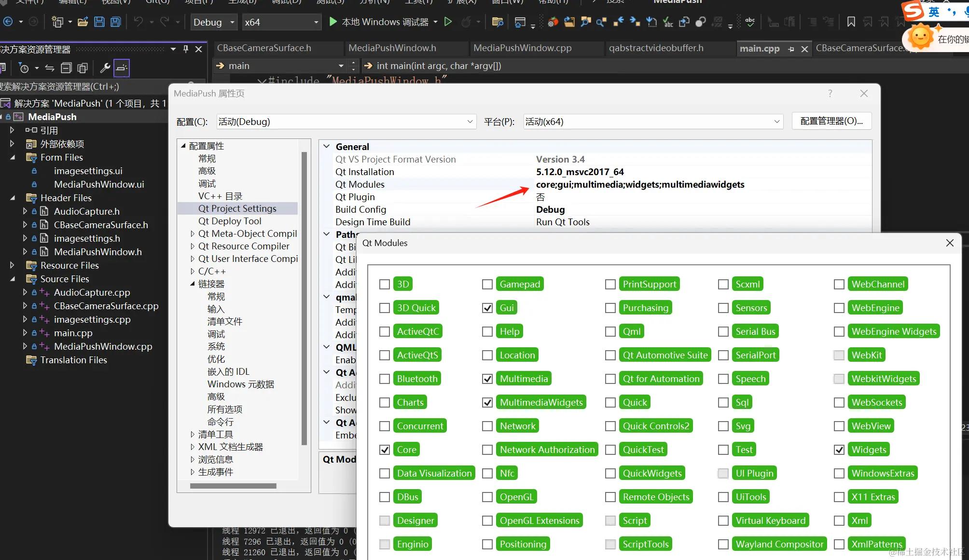
Task: Click the navigate backward arrow icon
Action: click(8, 22)
